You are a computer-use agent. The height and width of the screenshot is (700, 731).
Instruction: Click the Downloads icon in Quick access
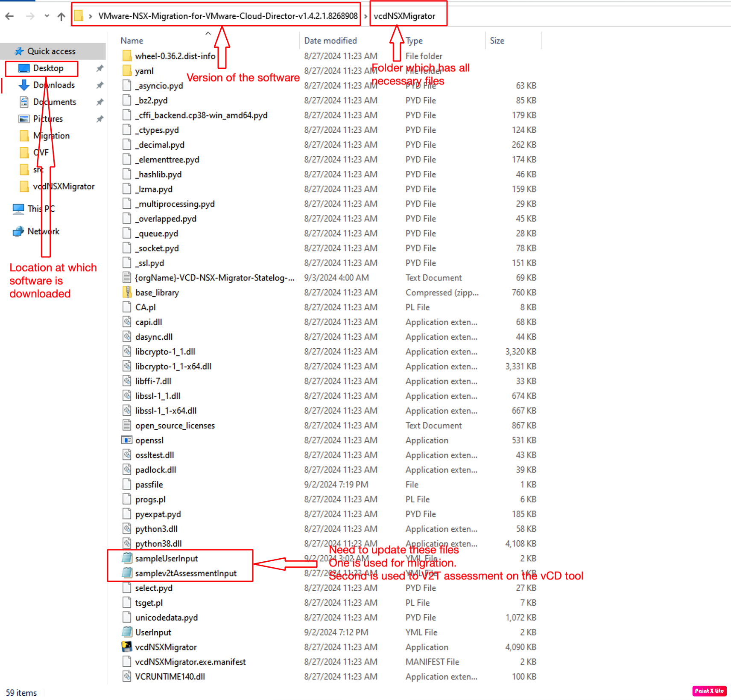click(24, 85)
